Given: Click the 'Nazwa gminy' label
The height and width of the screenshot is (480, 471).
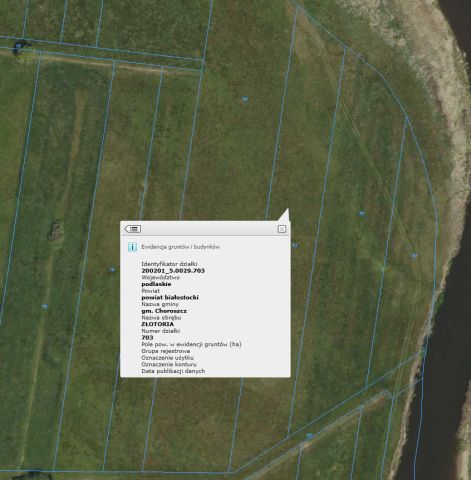Looking at the screenshot, I should pos(160,304).
